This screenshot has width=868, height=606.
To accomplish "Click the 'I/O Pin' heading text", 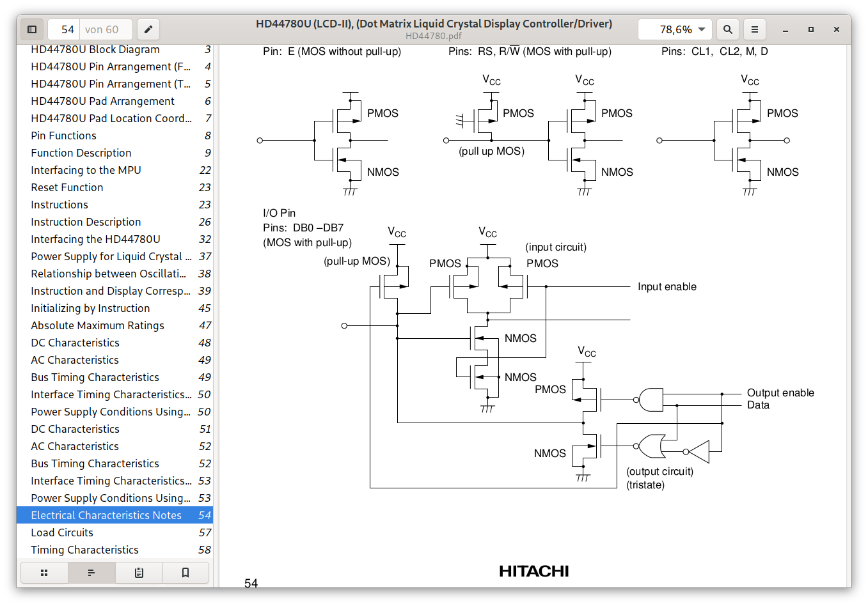I will coord(279,213).
